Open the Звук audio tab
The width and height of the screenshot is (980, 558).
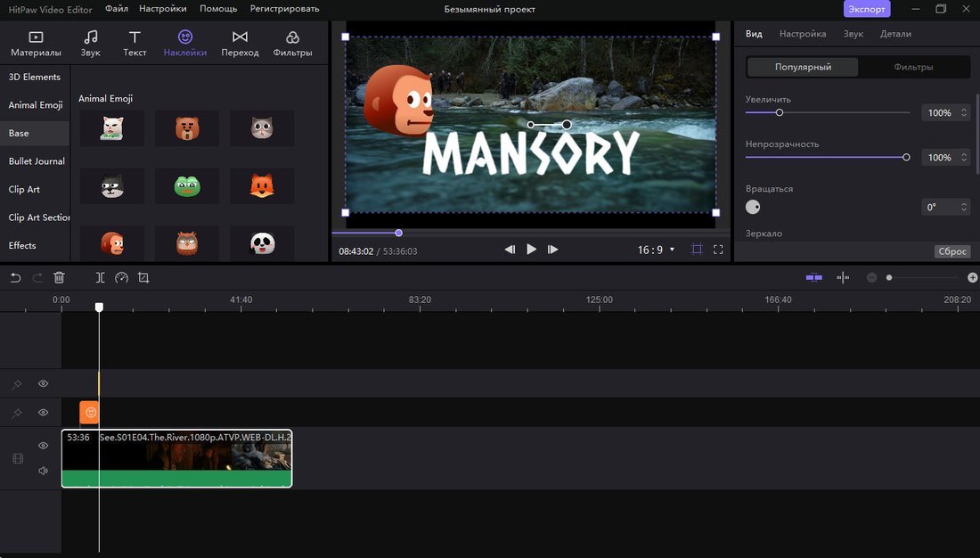(x=91, y=44)
